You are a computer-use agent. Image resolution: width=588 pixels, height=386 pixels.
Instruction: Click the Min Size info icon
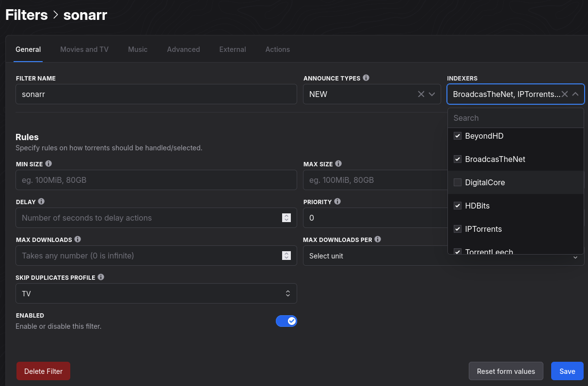(x=48, y=164)
